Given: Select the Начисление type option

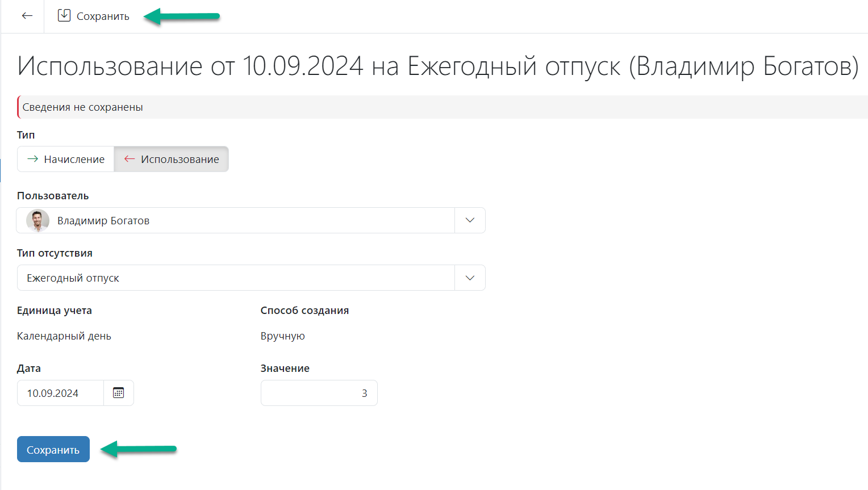Looking at the screenshot, I should [x=66, y=159].
